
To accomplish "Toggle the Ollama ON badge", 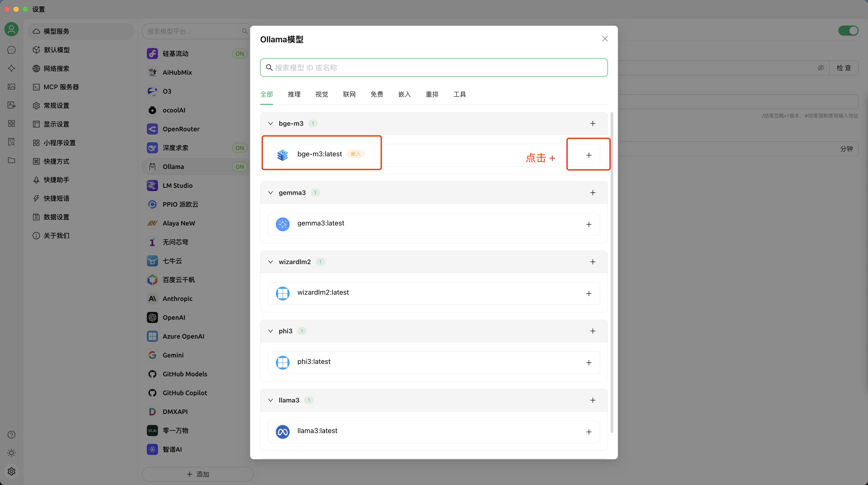I will (x=240, y=167).
